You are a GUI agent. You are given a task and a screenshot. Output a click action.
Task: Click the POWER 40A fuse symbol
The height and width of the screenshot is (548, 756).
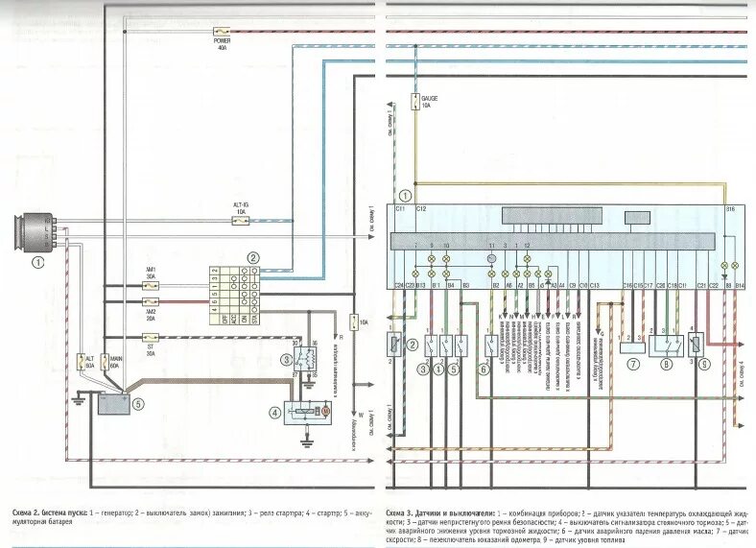click(x=222, y=32)
